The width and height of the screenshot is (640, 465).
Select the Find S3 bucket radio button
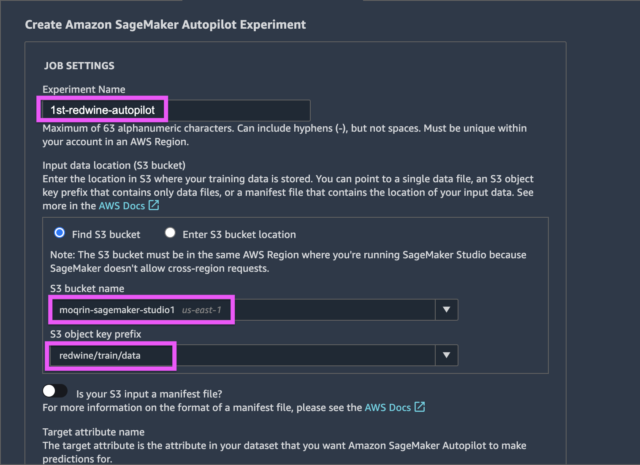(x=60, y=233)
